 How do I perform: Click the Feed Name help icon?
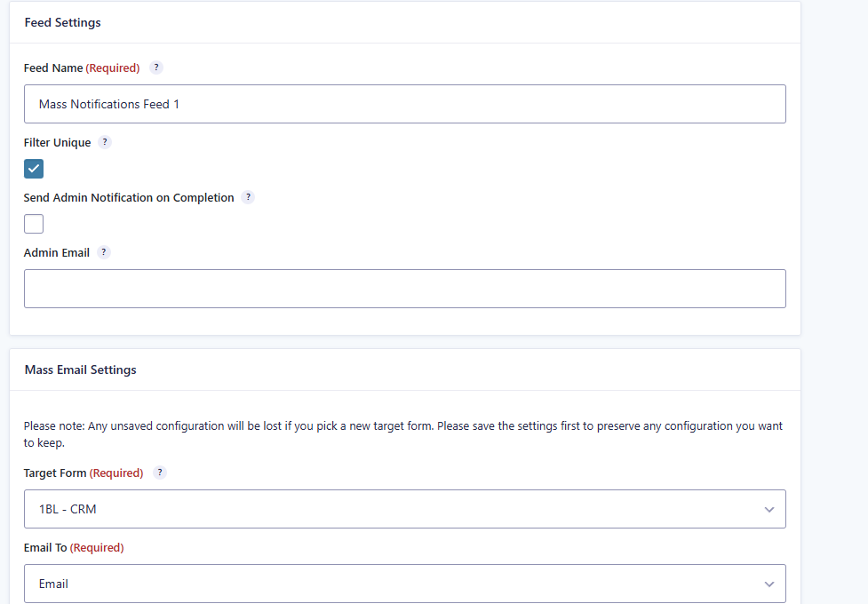click(156, 68)
